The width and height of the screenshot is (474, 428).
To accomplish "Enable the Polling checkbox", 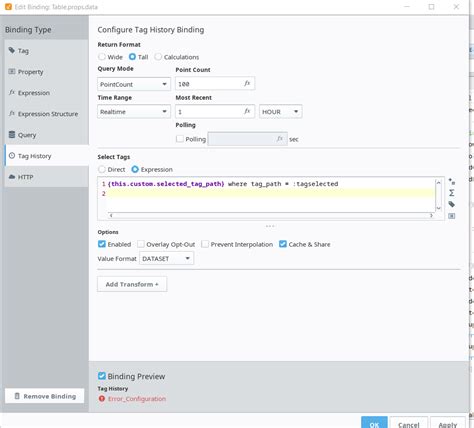I will (x=180, y=139).
